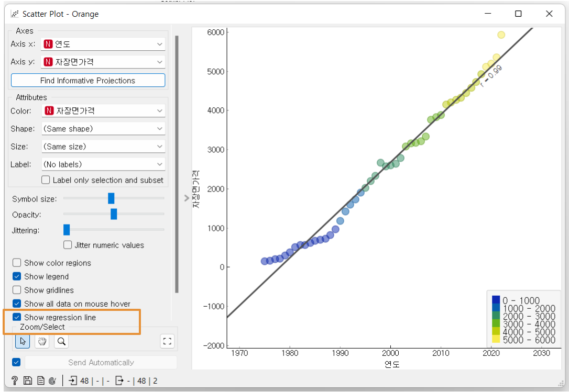
Task: Click the r = 0.99 regression label
Action: click(491, 76)
